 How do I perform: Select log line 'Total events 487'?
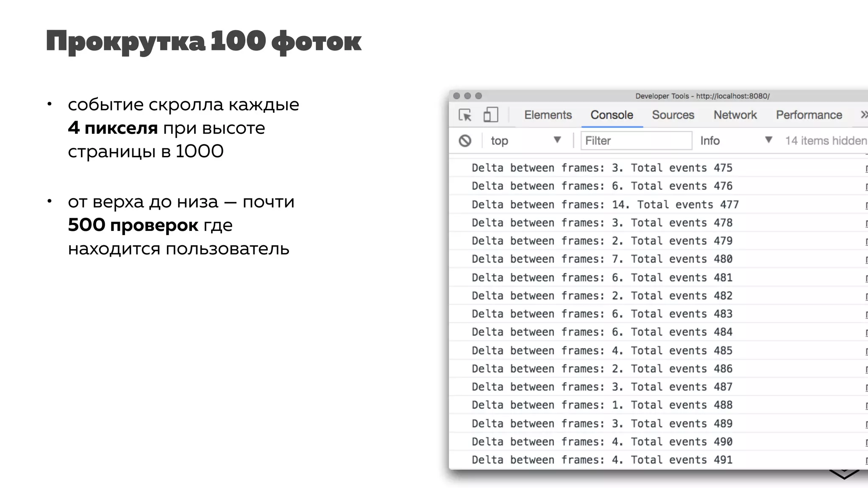(658, 387)
